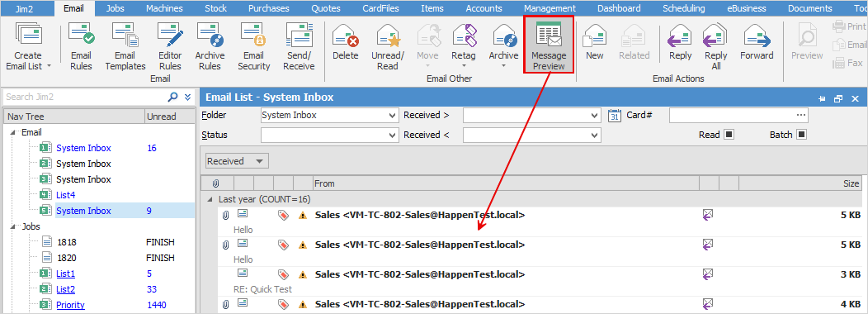
Task: Select job 1818 in Nav Tree
Action: 67,242
